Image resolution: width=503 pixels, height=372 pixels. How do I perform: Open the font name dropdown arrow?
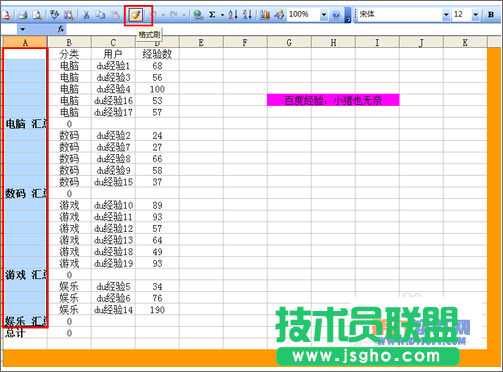point(446,15)
